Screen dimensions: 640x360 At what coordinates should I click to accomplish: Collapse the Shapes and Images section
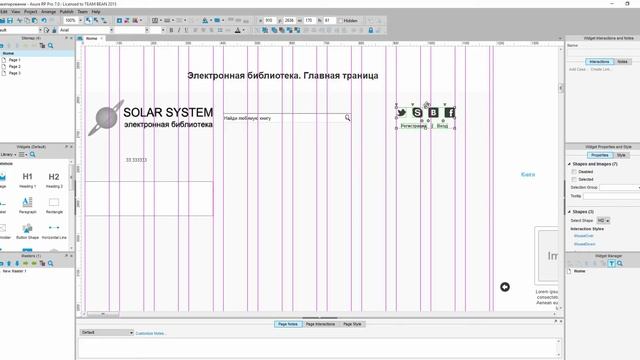(570, 164)
